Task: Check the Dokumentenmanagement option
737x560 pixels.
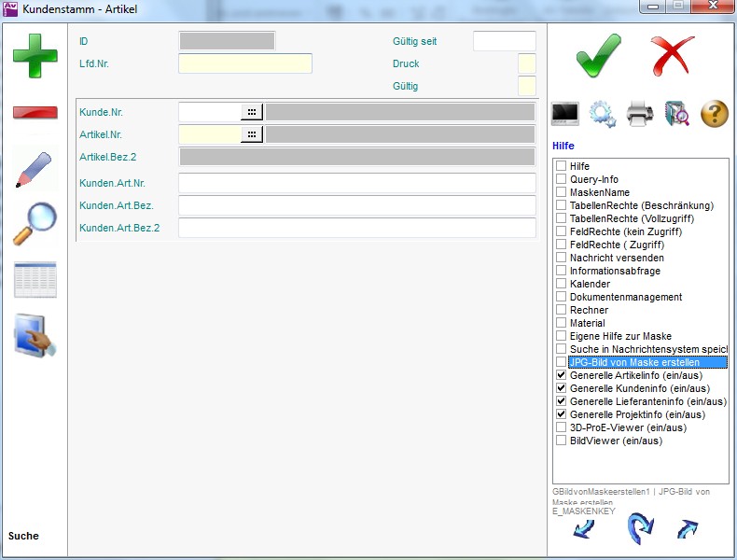Action: coord(562,297)
